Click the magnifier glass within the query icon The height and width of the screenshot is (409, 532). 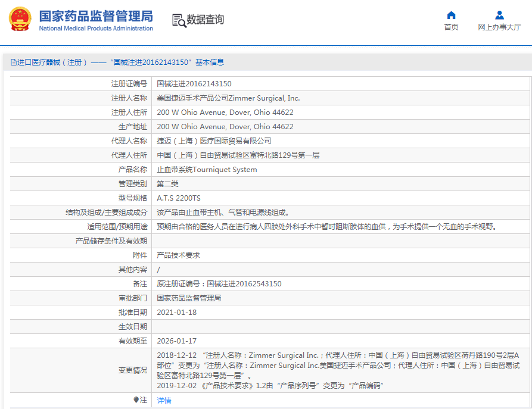tap(181, 23)
